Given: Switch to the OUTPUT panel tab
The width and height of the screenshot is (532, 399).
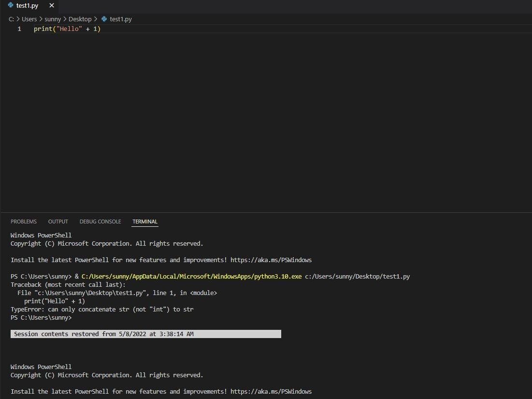Looking at the screenshot, I should (x=58, y=222).
